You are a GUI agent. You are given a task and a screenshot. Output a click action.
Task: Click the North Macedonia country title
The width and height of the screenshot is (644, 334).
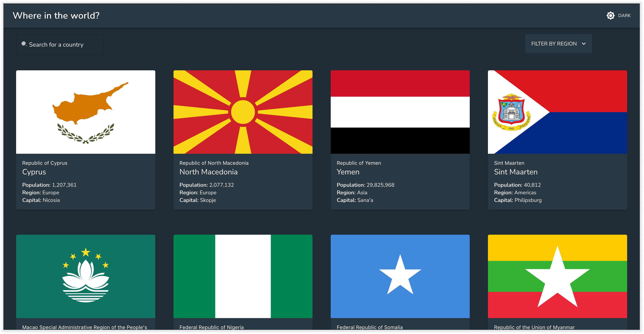208,172
